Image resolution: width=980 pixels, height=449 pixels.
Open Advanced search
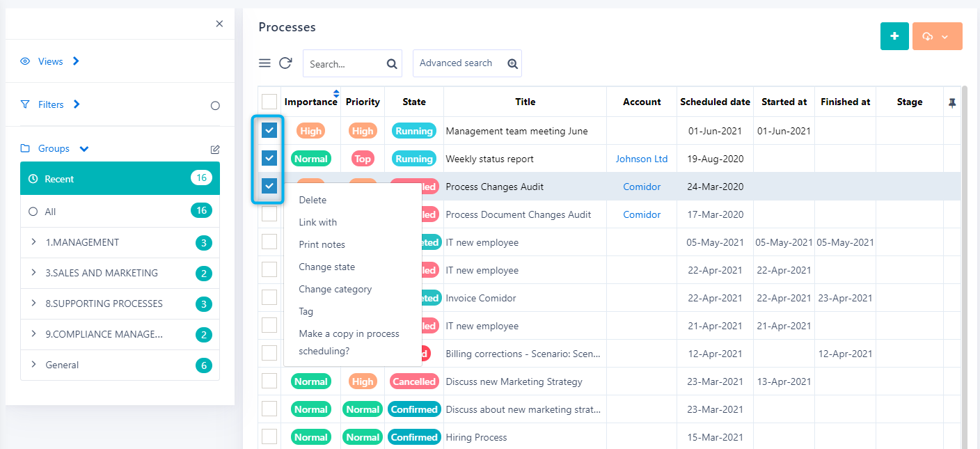coord(467,63)
